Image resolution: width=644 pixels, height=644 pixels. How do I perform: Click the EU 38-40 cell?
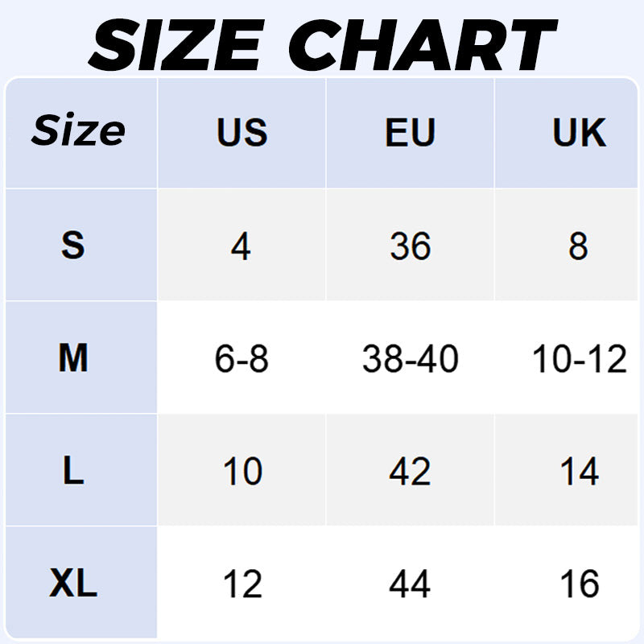click(x=410, y=359)
